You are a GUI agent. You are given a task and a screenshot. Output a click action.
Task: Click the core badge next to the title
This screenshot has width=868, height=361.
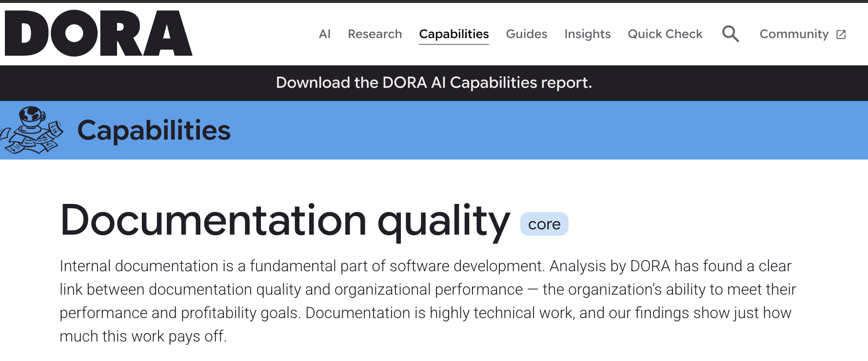[544, 224]
